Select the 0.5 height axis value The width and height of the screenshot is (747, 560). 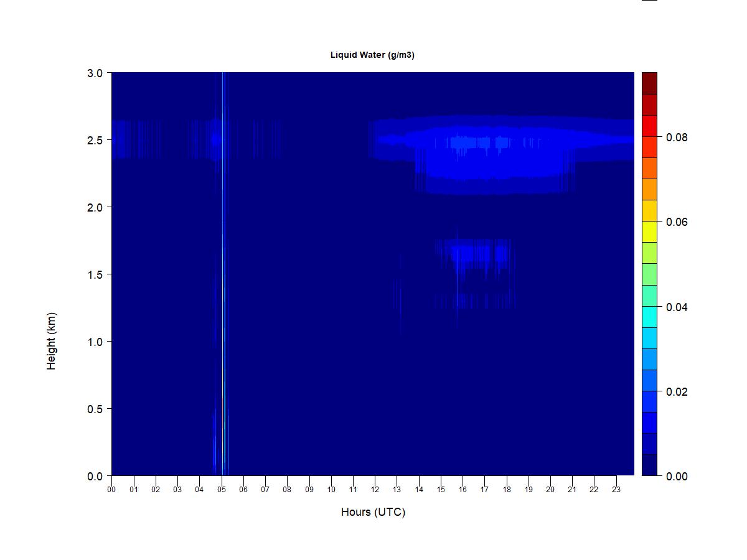(x=95, y=409)
